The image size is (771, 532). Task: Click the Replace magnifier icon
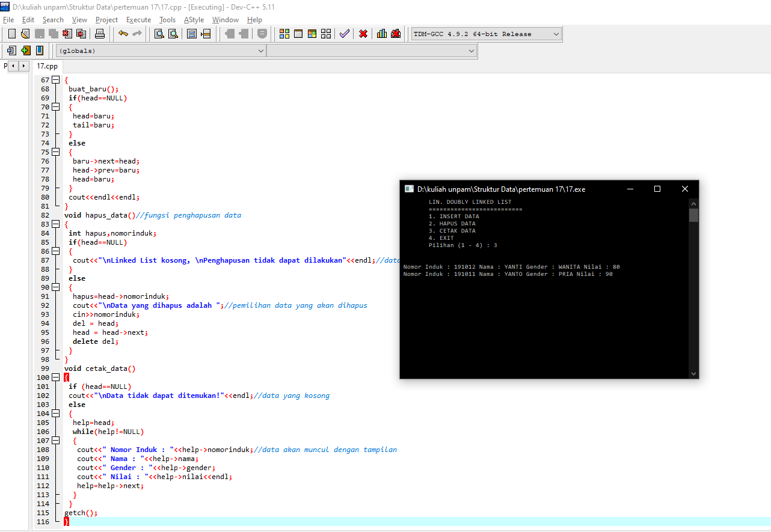pos(173,34)
